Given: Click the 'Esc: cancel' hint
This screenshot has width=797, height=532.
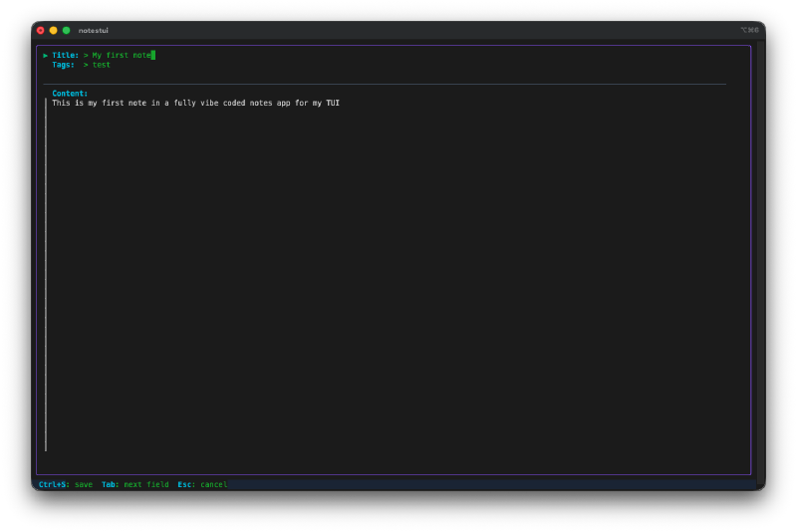Looking at the screenshot, I should [202, 484].
